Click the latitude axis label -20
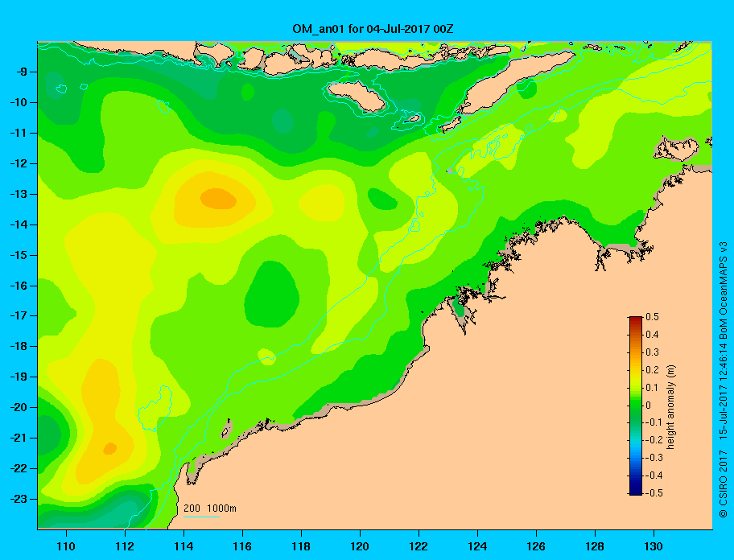 [18, 407]
